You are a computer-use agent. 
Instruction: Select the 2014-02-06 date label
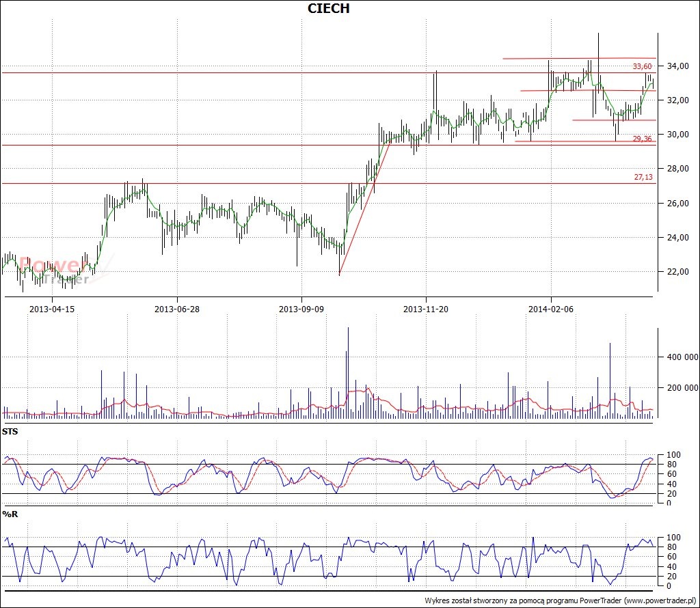(551, 309)
